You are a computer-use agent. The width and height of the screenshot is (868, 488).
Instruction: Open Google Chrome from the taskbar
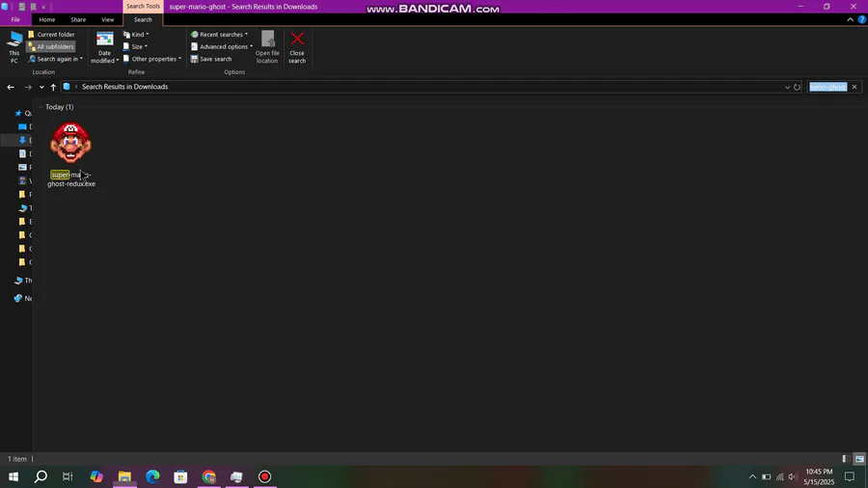[x=208, y=476]
